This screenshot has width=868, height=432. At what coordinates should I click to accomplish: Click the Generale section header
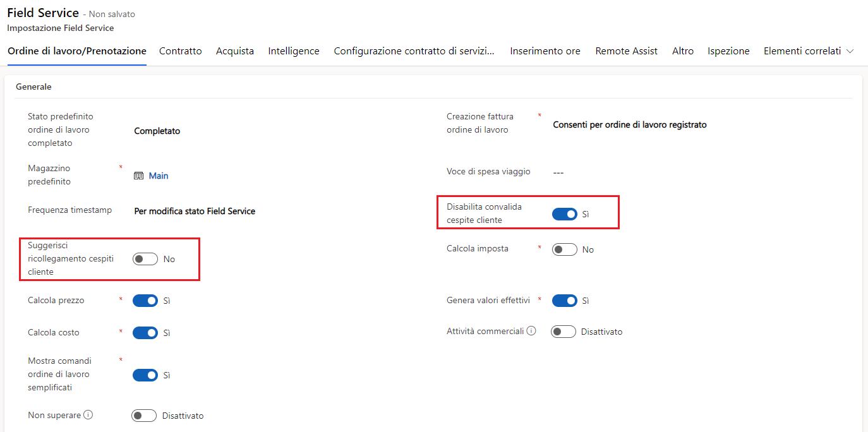(33, 87)
